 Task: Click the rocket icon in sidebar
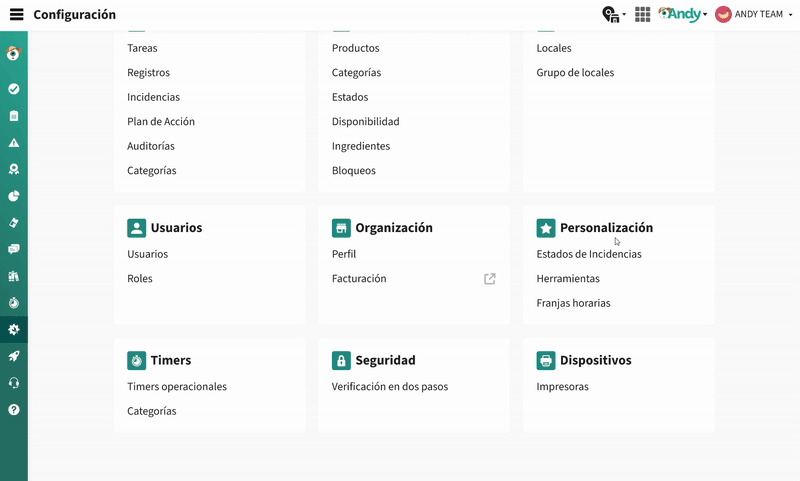(14, 356)
